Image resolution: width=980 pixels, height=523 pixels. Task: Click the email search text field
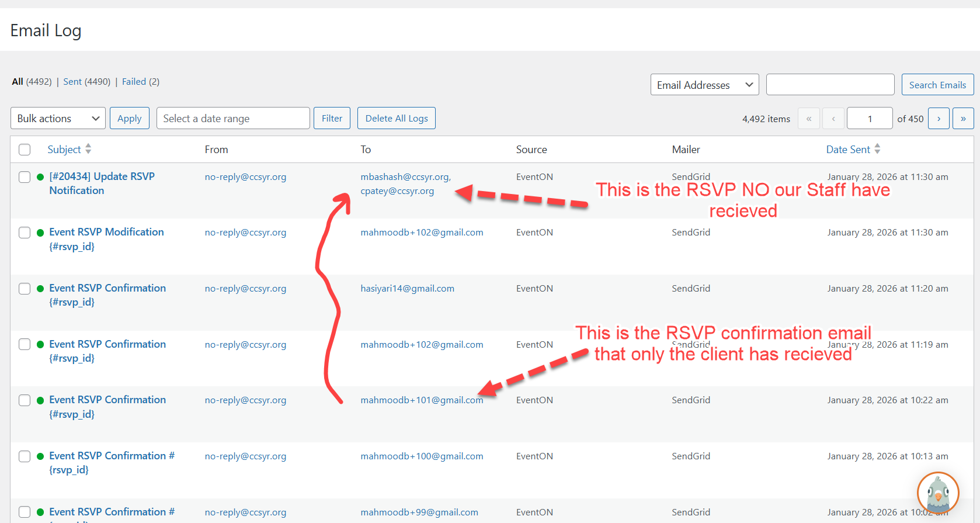tap(830, 85)
